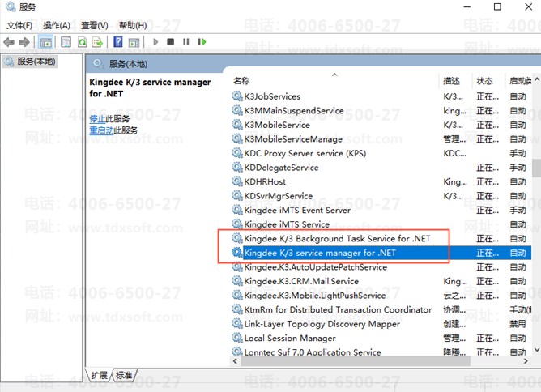Select Kingdee K/3 Background Task Service

[x=381, y=238]
